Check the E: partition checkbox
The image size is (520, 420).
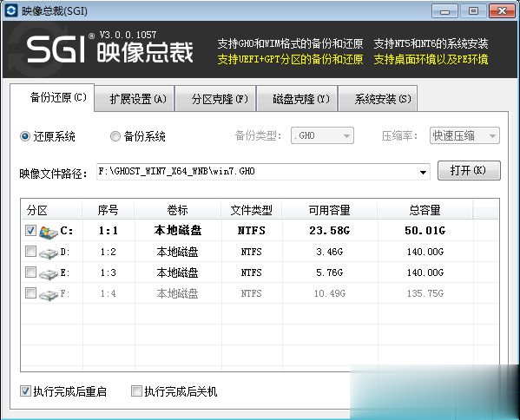31,272
